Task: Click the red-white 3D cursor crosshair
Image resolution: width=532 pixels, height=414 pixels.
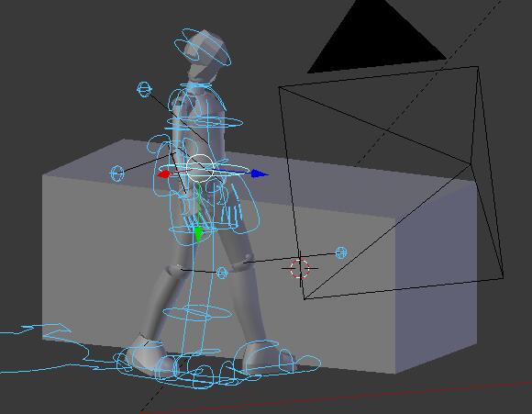Action: point(300,268)
